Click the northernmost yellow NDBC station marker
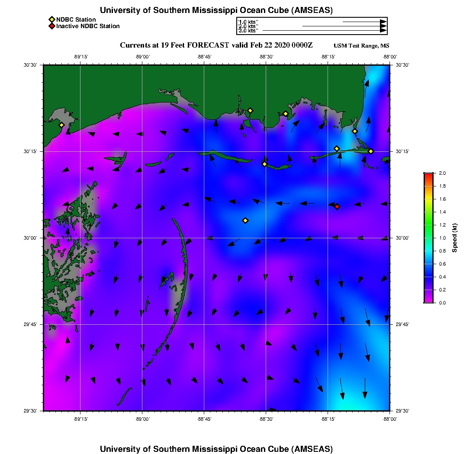 click(x=250, y=110)
